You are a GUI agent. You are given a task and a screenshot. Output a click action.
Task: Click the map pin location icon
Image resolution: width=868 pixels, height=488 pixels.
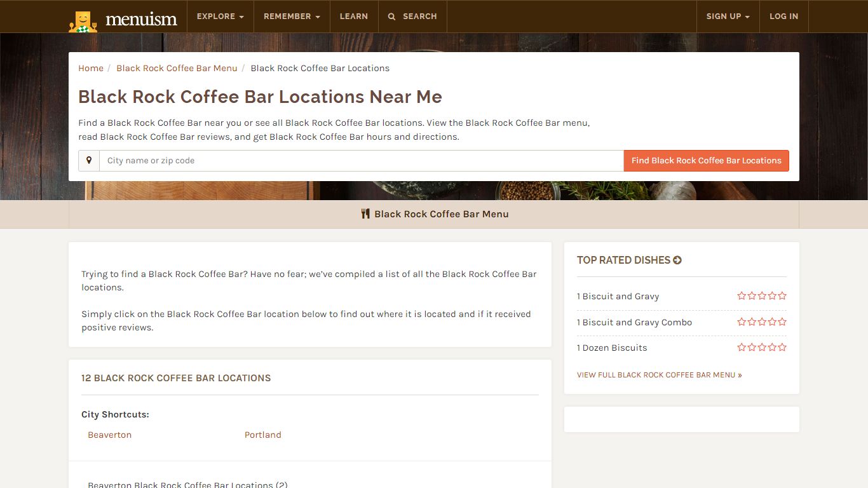89,161
